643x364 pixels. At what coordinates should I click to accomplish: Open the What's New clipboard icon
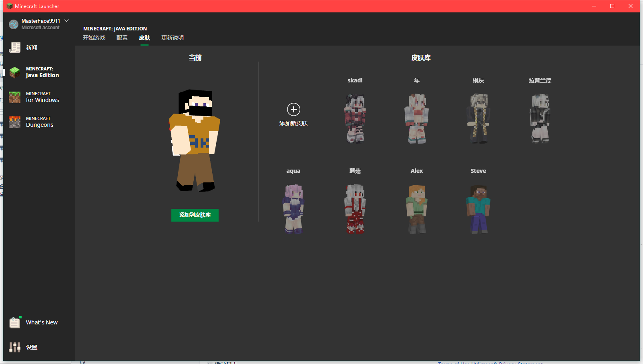(15, 322)
